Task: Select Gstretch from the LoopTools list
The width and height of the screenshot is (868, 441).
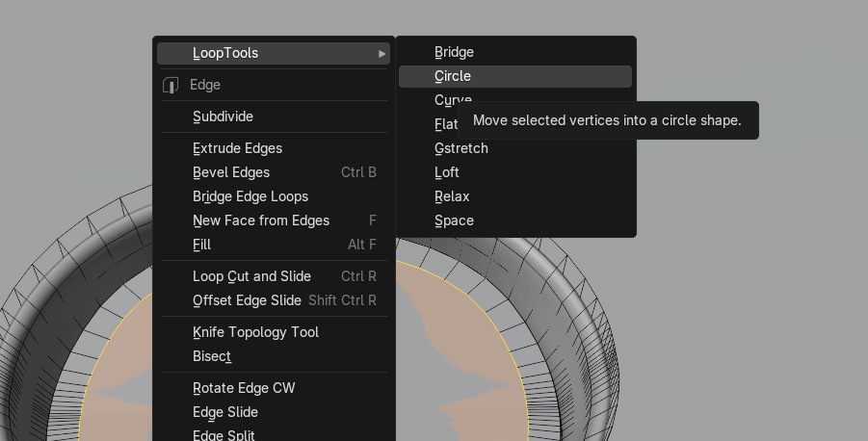Action: pos(460,148)
